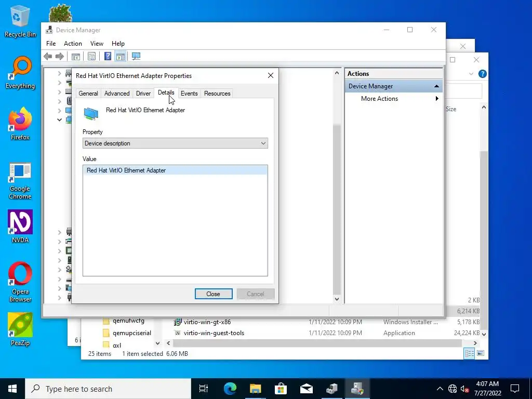Image resolution: width=532 pixels, height=399 pixels.
Task: Click More Actions in the Actions pane
Action: [x=379, y=99]
